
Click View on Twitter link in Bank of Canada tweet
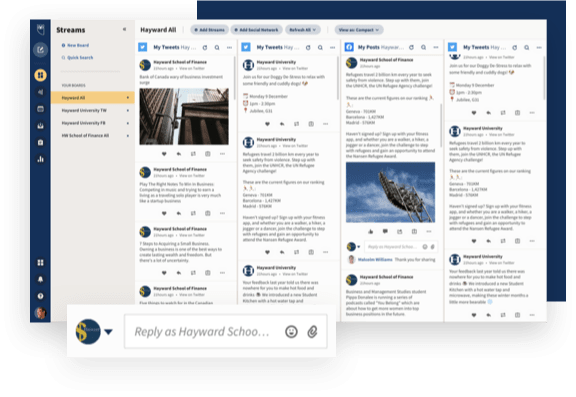pyautogui.click(x=192, y=68)
